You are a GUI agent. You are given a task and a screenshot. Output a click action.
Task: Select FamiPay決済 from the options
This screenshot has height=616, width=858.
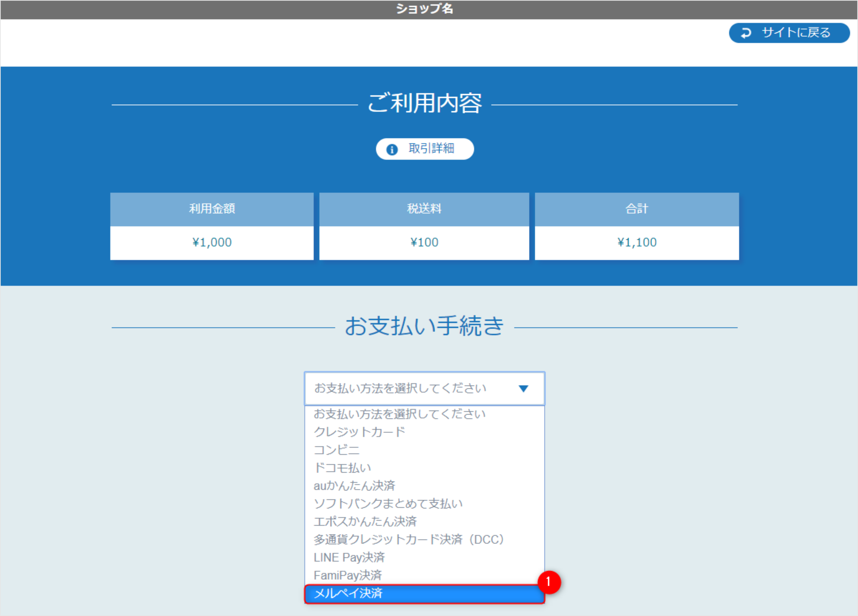coord(348,576)
